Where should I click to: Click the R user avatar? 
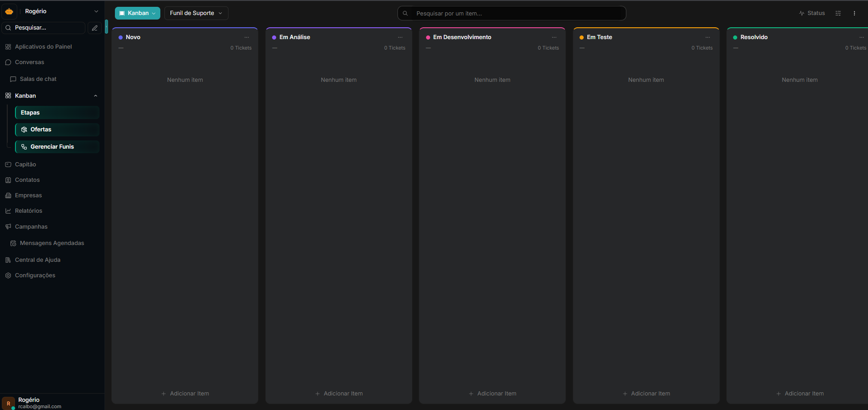(8, 403)
